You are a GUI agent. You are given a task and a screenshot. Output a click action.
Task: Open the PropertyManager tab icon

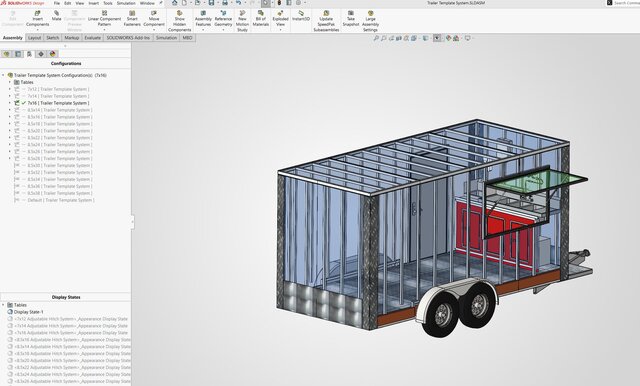coord(18,54)
